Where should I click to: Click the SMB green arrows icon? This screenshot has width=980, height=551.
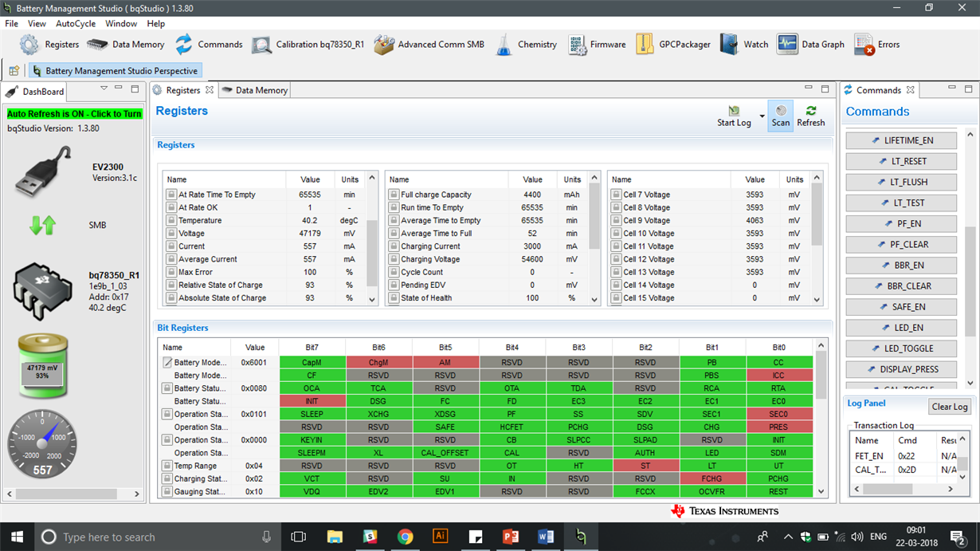(x=43, y=226)
